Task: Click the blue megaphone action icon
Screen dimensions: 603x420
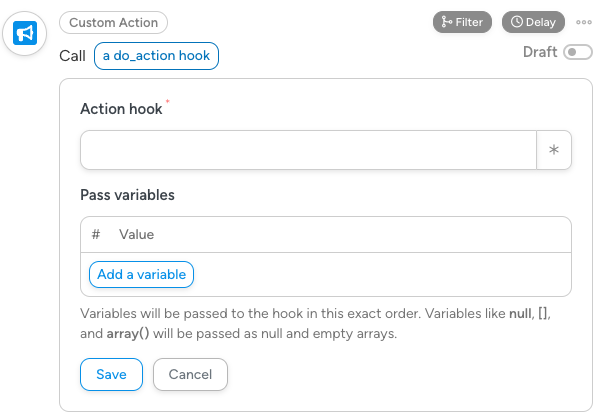Action: [x=25, y=35]
